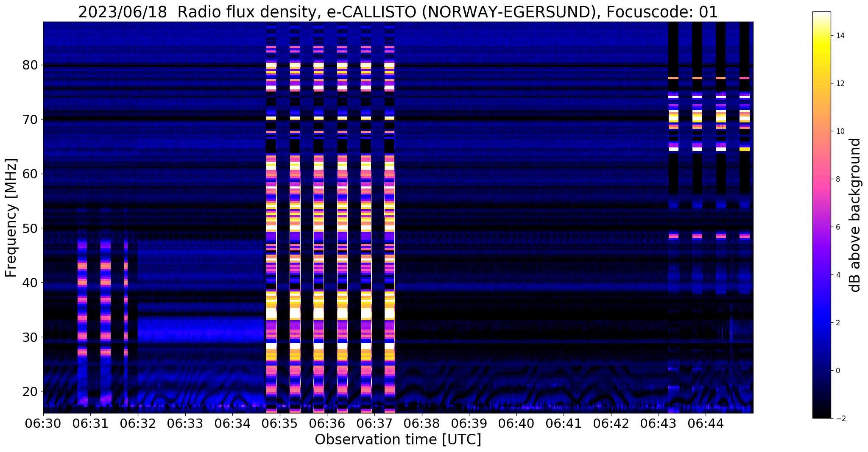Click the 30 MHz frequency tick label

(x=31, y=337)
